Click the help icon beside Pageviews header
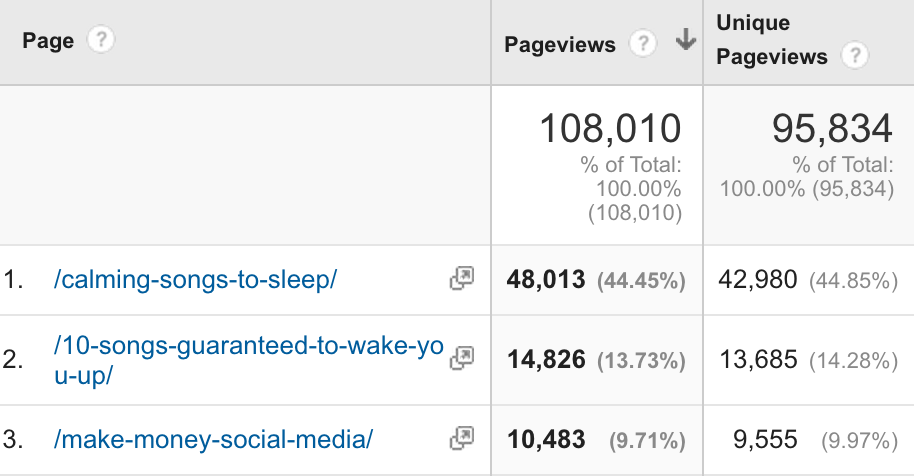The height and width of the screenshot is (476, 914). 643,44
